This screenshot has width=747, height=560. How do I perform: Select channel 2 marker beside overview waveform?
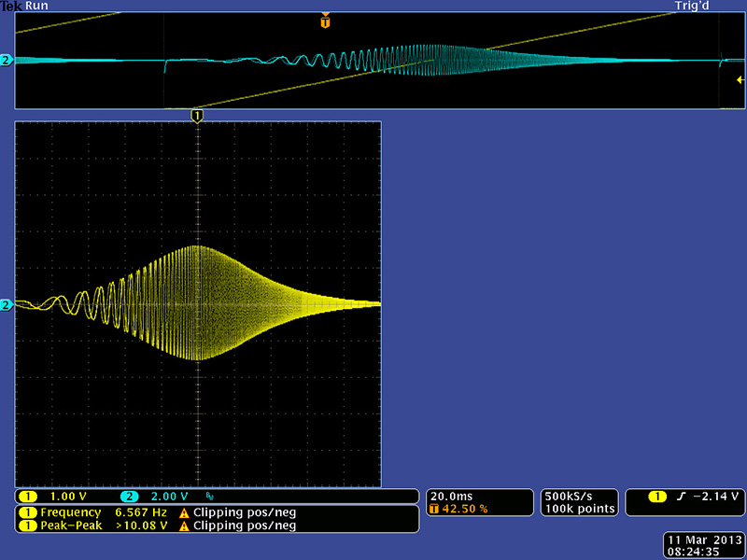pos(7,61)
